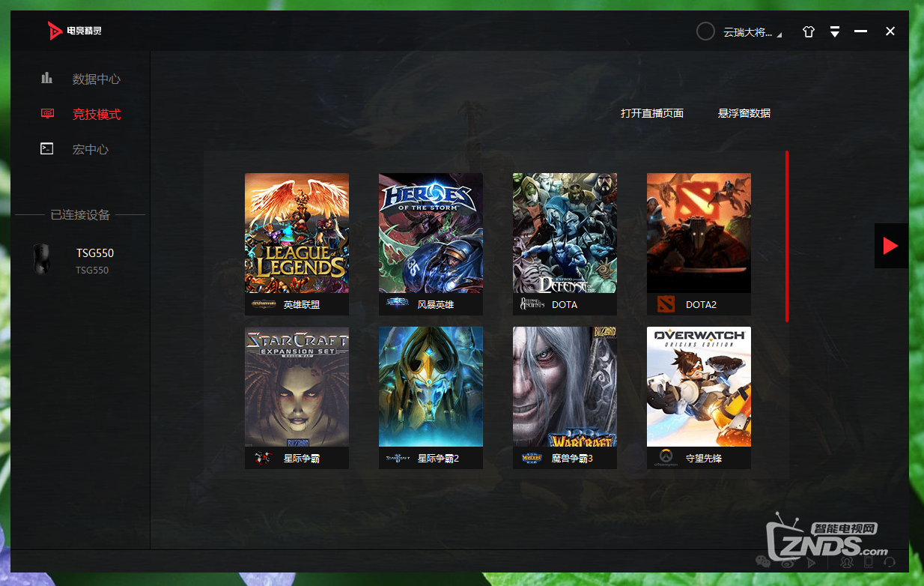
Task: Open the Defense of the Ancients cover
Action: (565, 233)
